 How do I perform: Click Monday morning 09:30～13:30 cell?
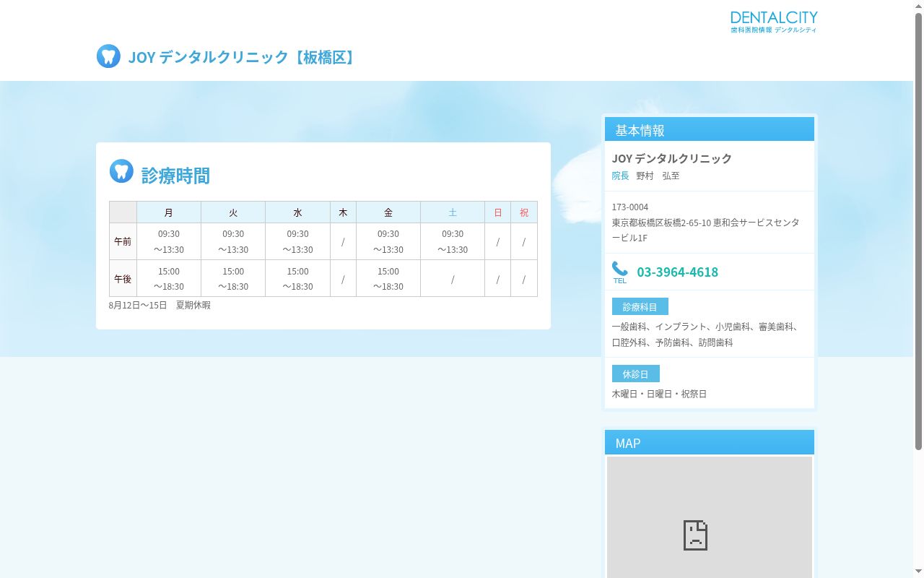pos(169,241)
